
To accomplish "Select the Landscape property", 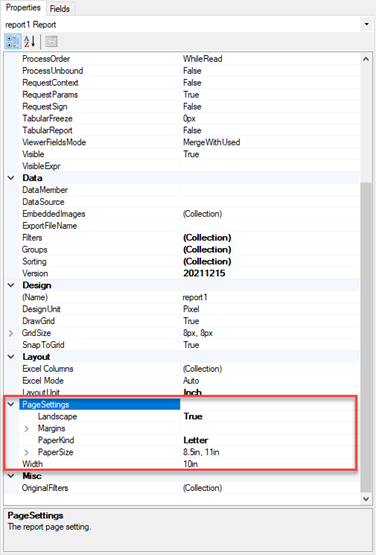I will tap(57, 416).
